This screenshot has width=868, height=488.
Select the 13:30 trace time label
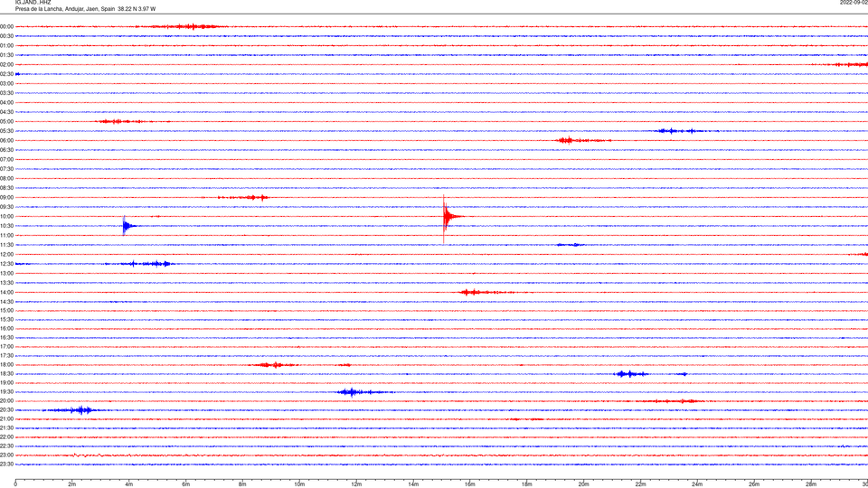[6, 283]
